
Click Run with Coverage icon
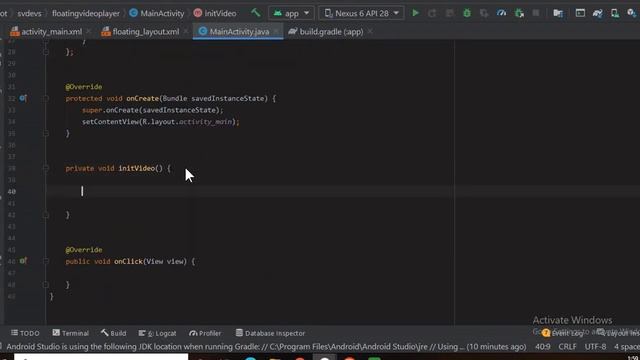pos(484,13)
